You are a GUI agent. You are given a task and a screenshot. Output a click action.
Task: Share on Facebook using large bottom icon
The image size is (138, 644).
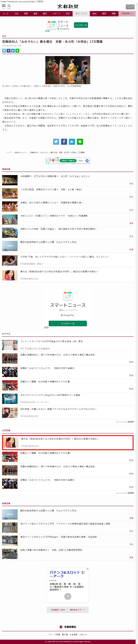pyautogui.click(x=64, y=142)
